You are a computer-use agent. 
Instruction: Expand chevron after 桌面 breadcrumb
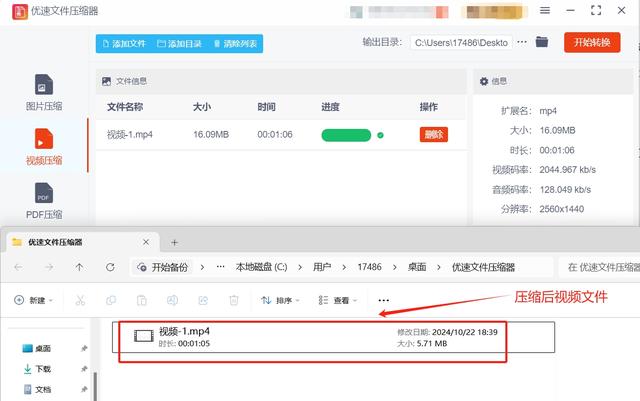click(439, 267)
